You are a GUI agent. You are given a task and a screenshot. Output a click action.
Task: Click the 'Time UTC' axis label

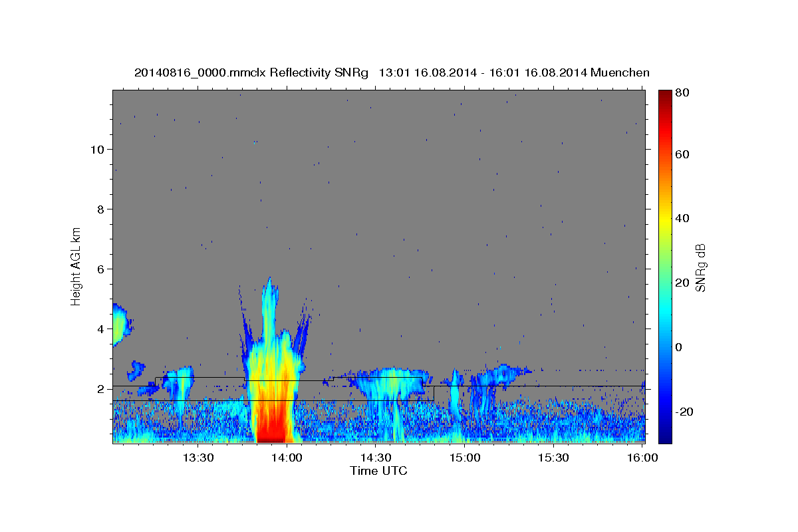[378, 471]
